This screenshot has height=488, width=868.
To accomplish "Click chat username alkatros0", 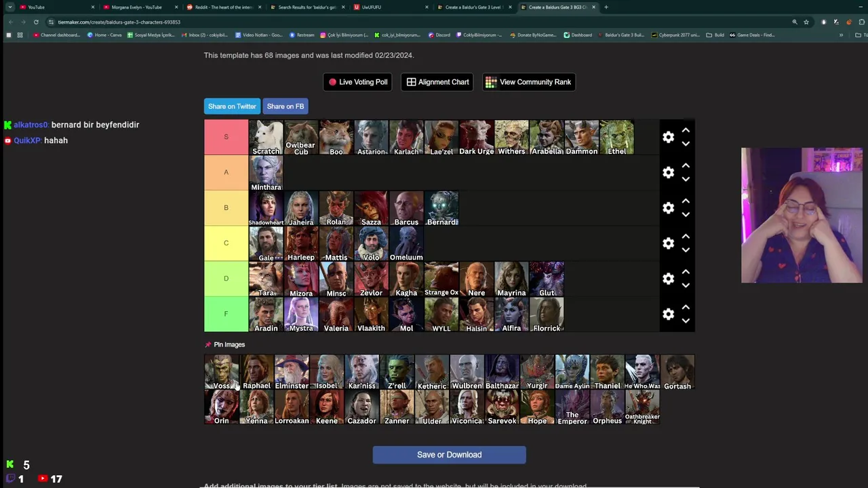I will (x=31, y=125).
